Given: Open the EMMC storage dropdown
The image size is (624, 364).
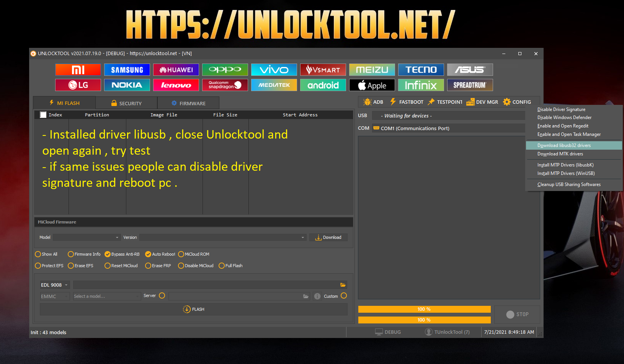Looking at the screenshot, I should pos(55,296).
